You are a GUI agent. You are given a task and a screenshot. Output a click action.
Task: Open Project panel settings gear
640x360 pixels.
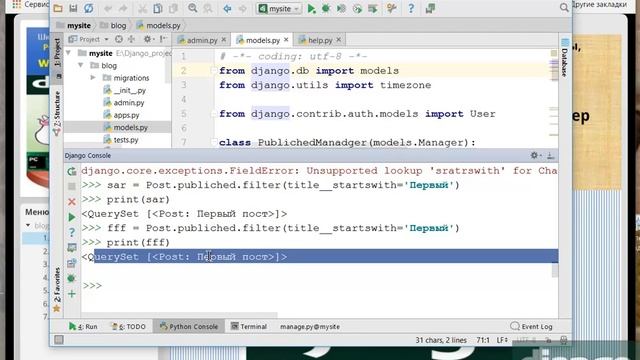[x=147, y=39]
